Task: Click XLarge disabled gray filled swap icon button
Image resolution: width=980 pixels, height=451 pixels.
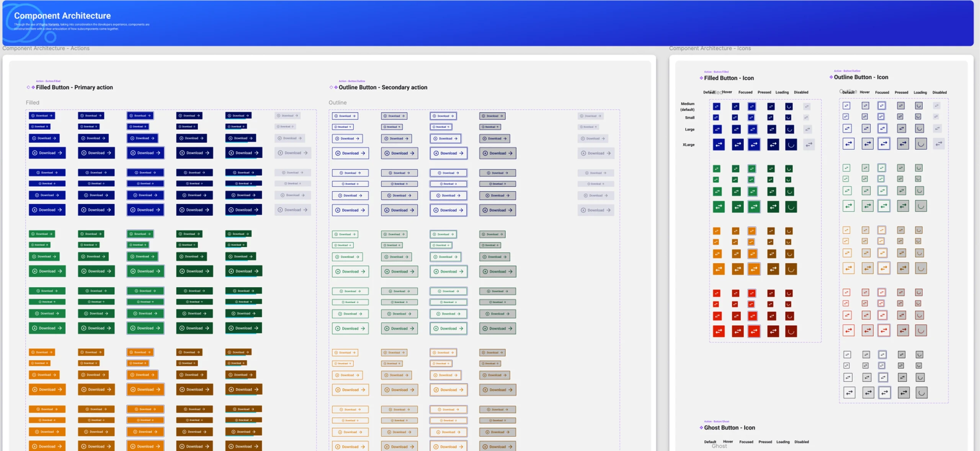Action: click(x=809, y=145)
